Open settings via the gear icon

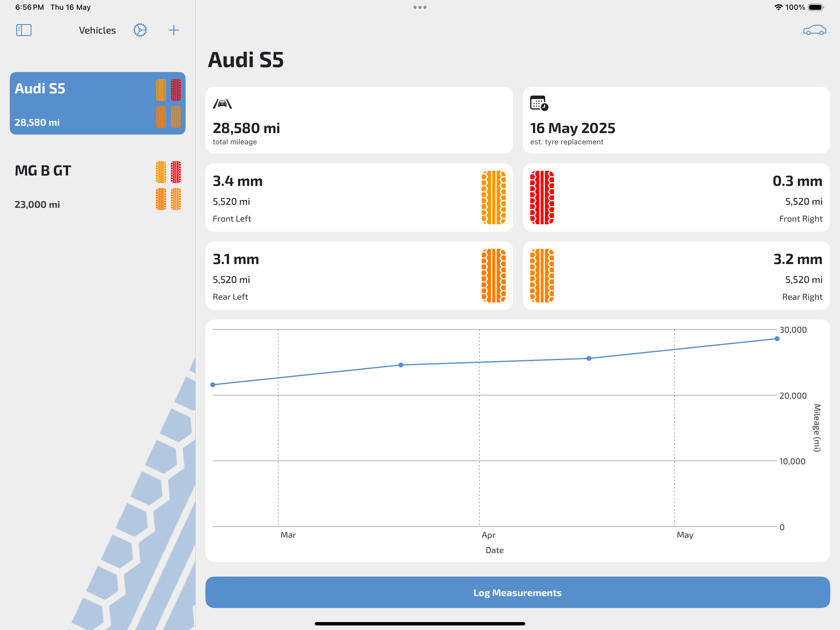click(x=140, y=30)
